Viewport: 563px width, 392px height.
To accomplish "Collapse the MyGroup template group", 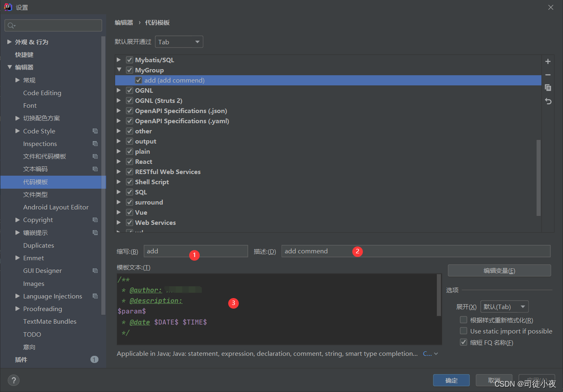I will pyautogui.click(x=119, y=70).
